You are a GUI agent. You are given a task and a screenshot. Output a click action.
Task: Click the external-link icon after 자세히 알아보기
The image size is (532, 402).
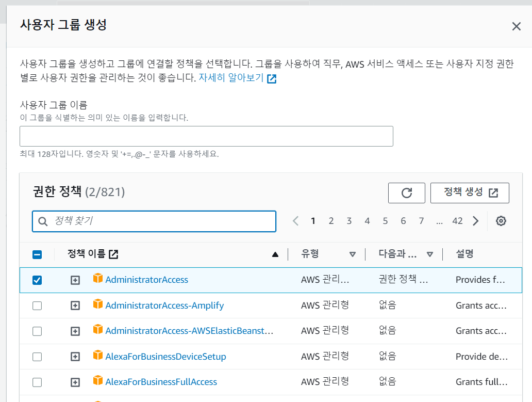point(272,79)
